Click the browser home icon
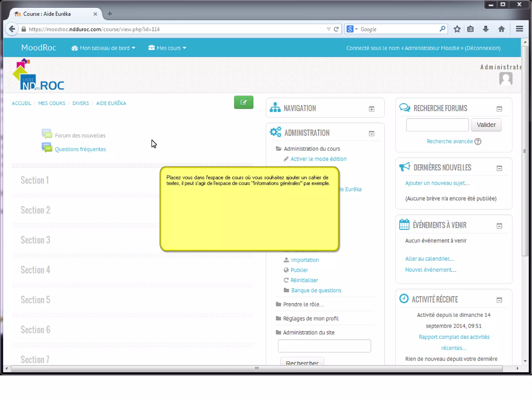This screenshot has height=399, width=532. (x=501, y=29)
